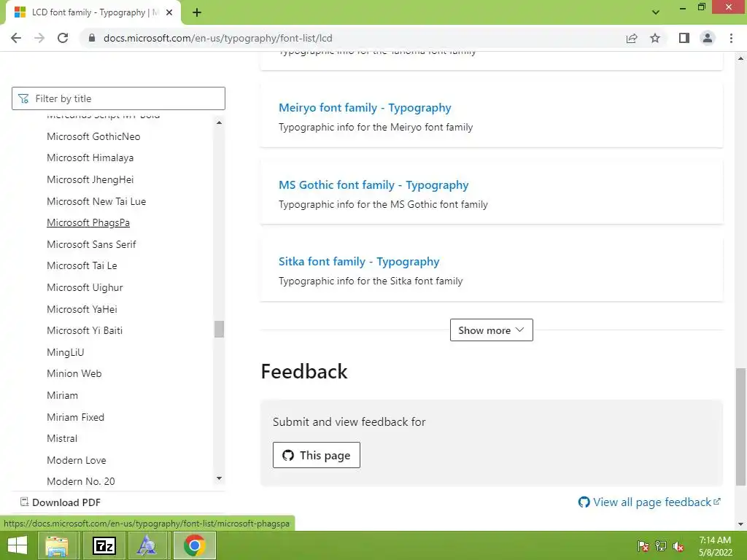Bookmark this page with the star
747x560 pixels.
[655, 38]
